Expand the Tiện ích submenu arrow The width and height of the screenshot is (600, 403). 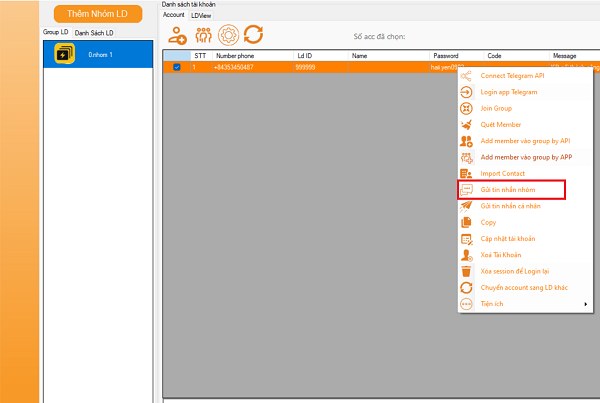(585, 304)
